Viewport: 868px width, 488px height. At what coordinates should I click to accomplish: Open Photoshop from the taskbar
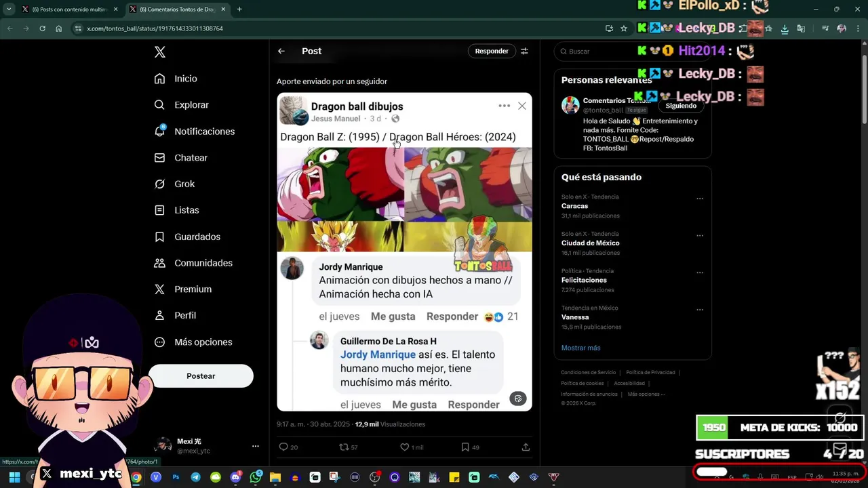pos(176,477)
